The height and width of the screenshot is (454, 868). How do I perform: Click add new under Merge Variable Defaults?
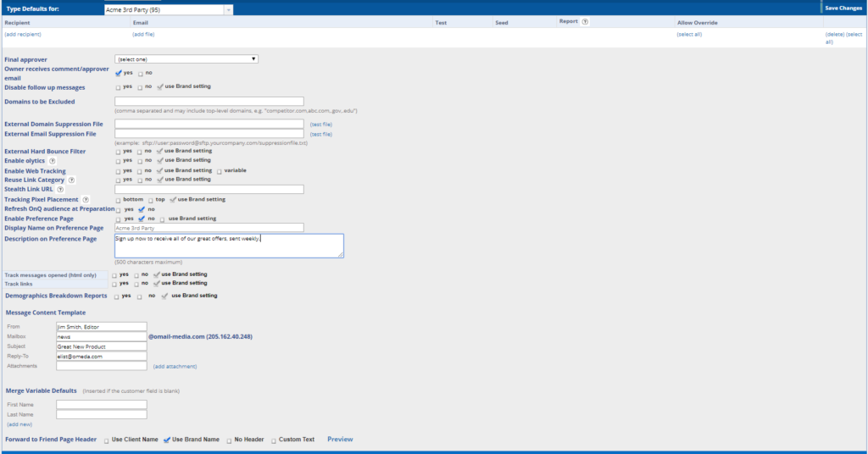coord(19,424)
